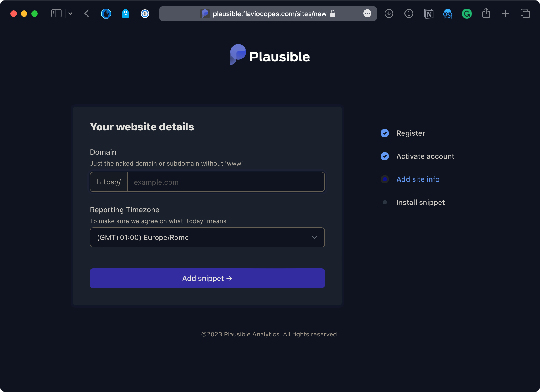Click the address bar ellipsis menu
Viewport: 540px width, 392px height.
tap(367, 13)
